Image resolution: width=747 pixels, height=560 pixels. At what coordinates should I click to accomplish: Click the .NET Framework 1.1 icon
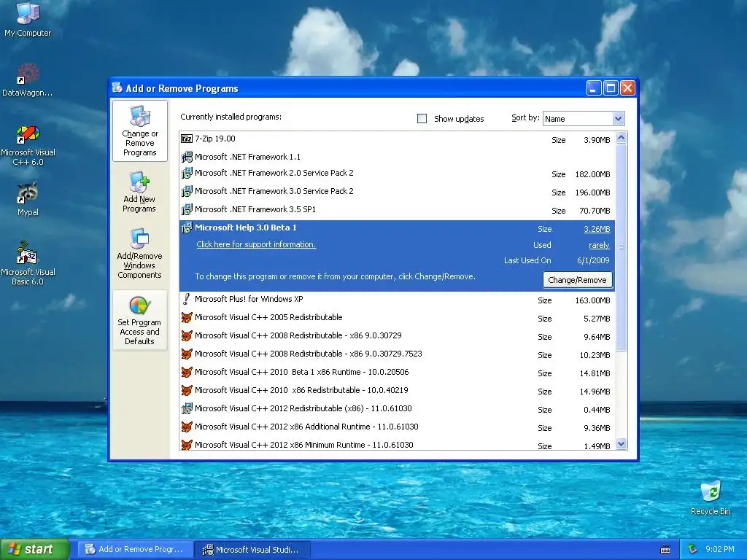pyautogui.click(x=187, y=157)
